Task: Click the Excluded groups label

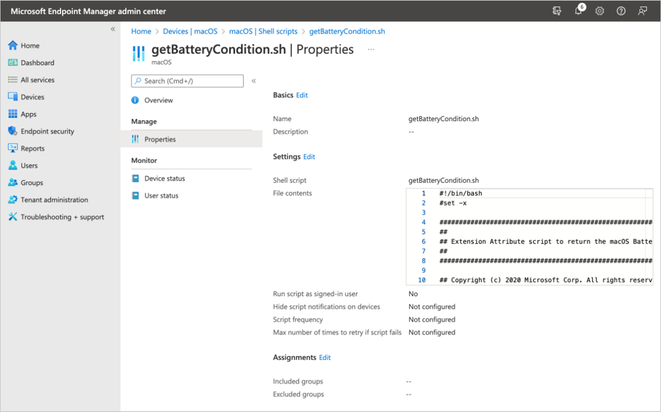Action: pos(298,394)
